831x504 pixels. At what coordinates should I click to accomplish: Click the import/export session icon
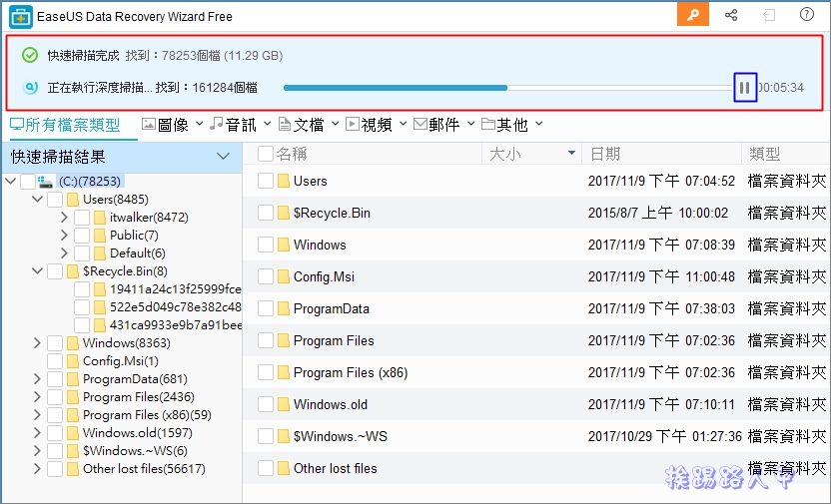coord(769,15)
